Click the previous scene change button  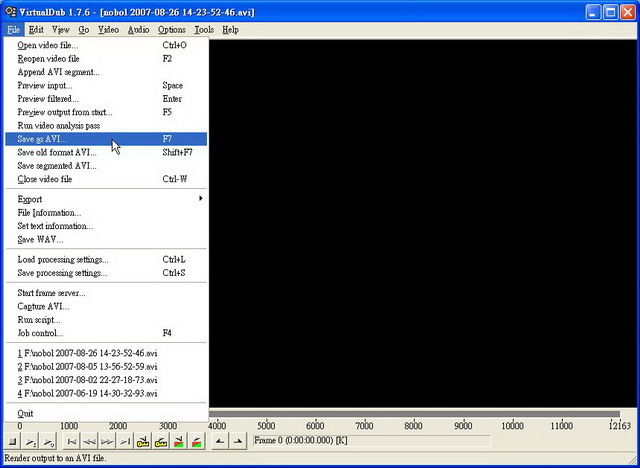pos(179,441)
